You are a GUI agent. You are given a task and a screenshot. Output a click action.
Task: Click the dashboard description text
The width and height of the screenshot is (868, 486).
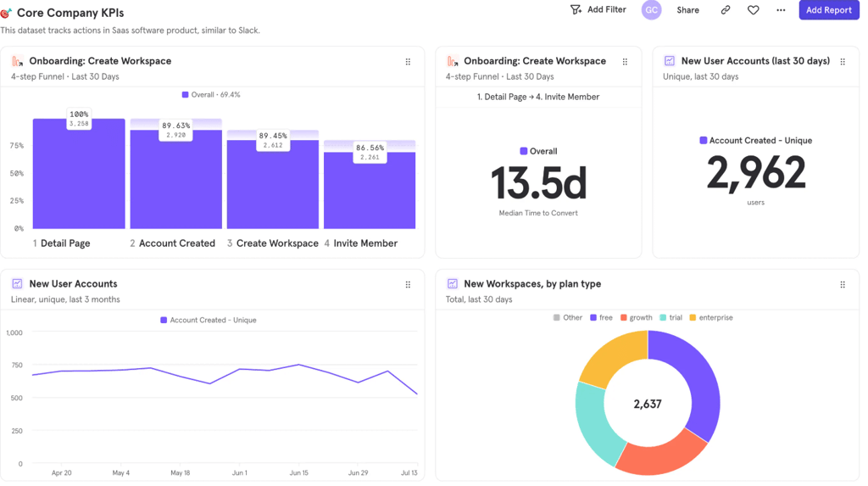[130, 31]
